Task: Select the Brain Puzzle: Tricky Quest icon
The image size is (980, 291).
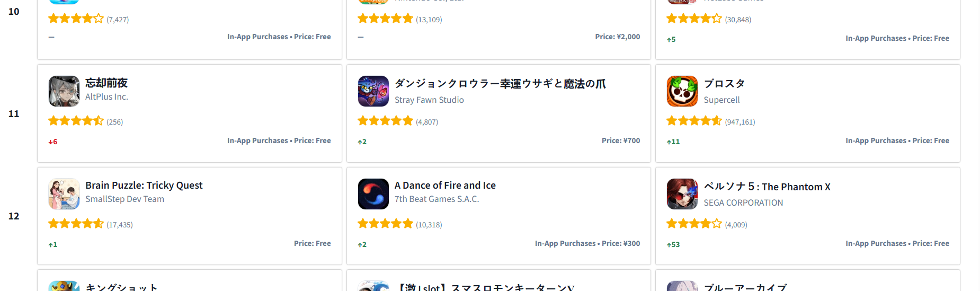Action: click(x=64, y=194)
